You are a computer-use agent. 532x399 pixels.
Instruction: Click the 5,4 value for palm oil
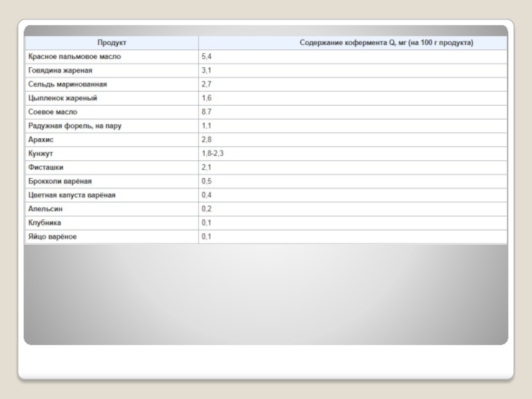207,57
